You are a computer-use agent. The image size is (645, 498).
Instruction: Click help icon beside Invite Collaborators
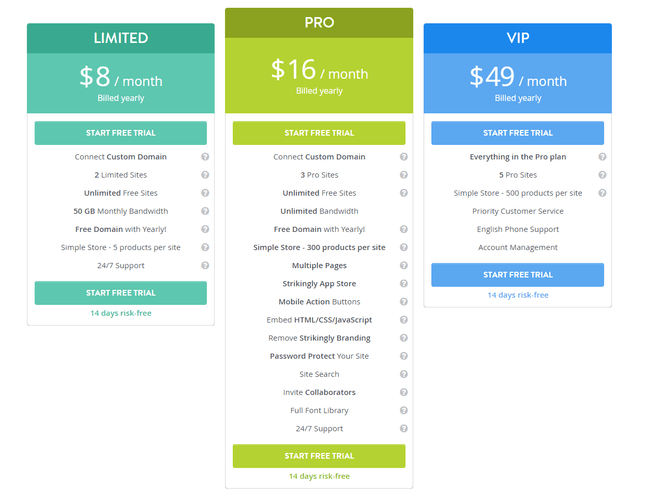[404, 392]
